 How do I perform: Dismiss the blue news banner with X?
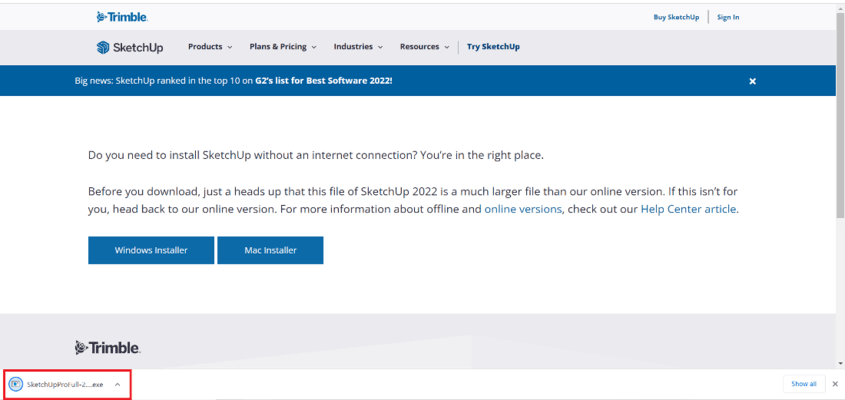click(x=752, y=81)
